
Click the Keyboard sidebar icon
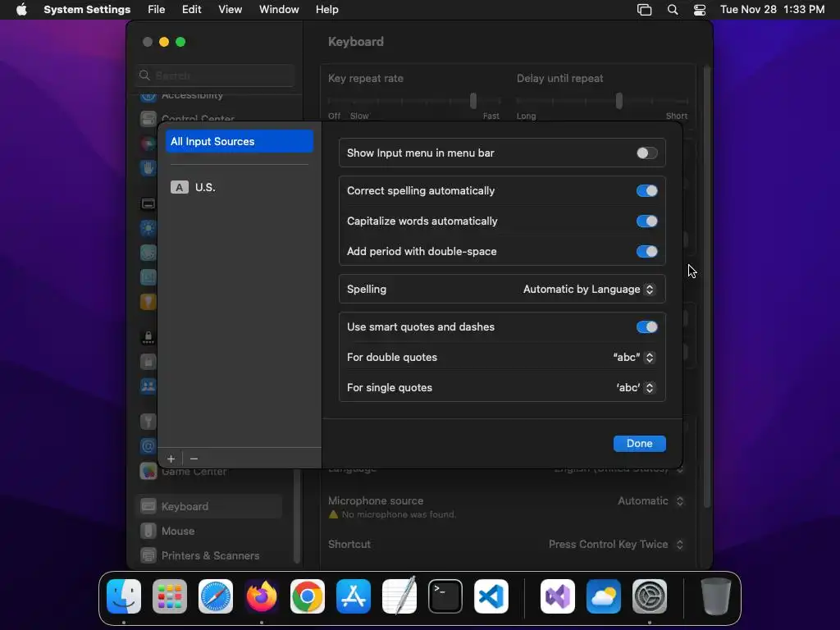click(x=148, y=506)
